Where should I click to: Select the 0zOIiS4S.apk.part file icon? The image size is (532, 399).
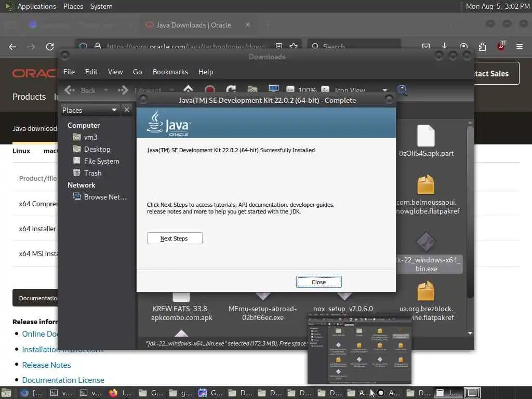click(x=426, y=136)
